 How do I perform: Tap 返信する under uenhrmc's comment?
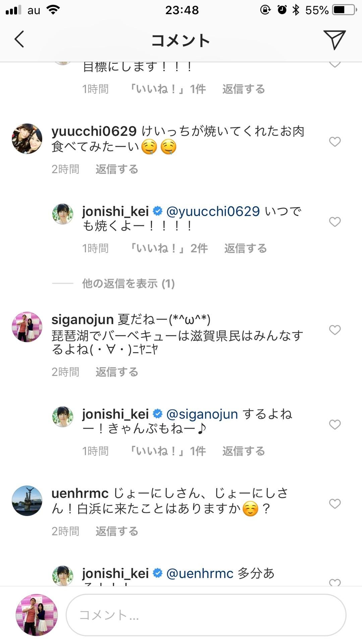pyautogui.click(x=117, y=531)
